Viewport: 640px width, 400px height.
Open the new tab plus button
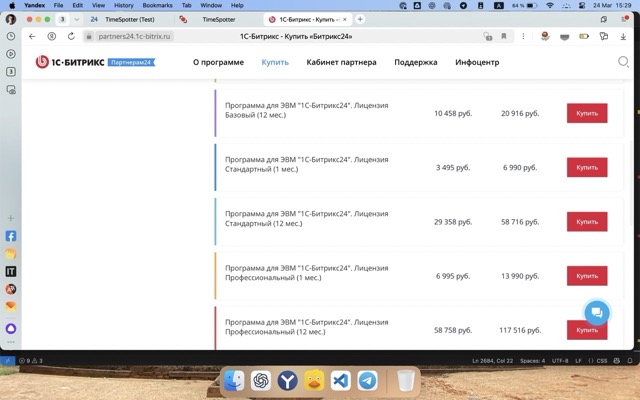[x=360, y=19]
